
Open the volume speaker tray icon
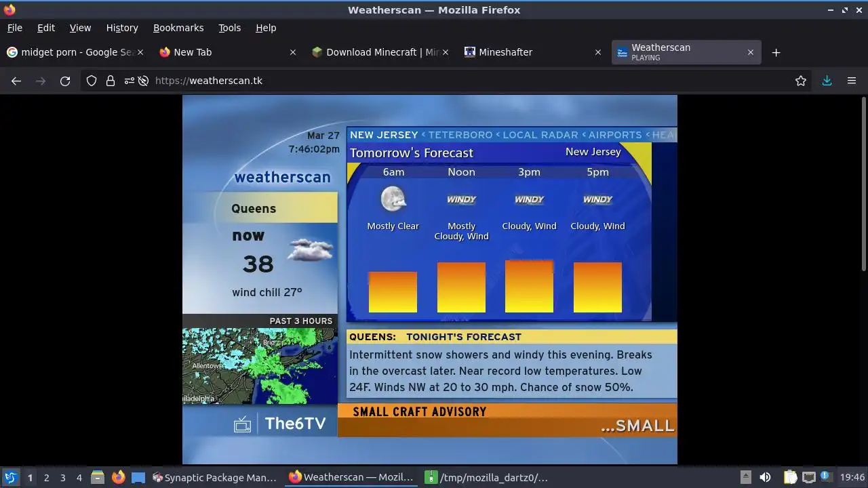765,477
